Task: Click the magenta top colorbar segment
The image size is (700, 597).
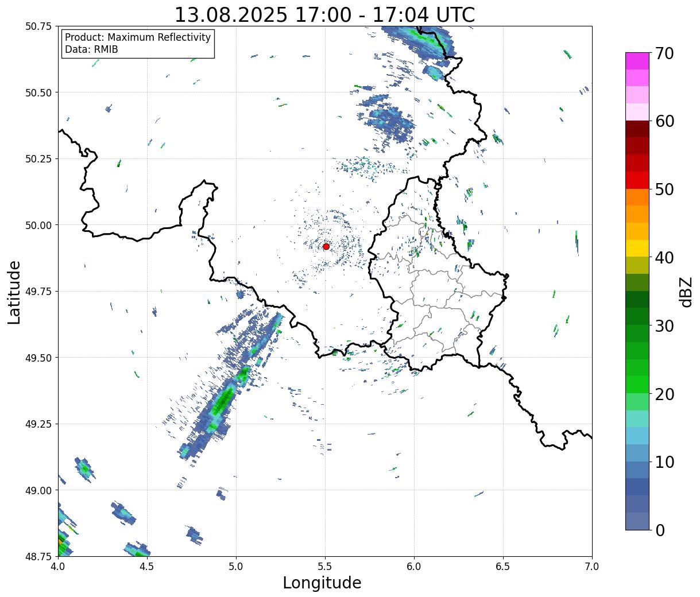Action: [637, 61]
